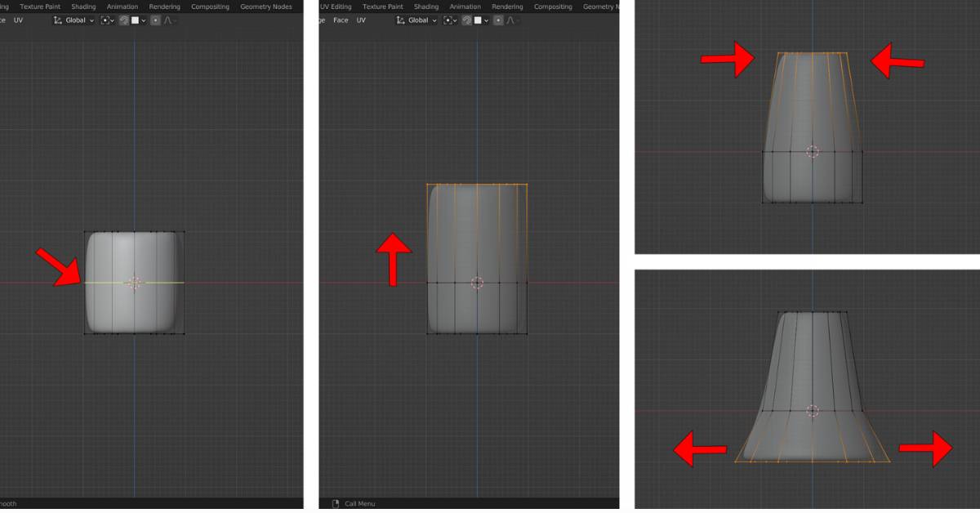This screenshot has height=513, width=980.
Task: Open the pivot point selector icon in center header
Action: [448, 20]
